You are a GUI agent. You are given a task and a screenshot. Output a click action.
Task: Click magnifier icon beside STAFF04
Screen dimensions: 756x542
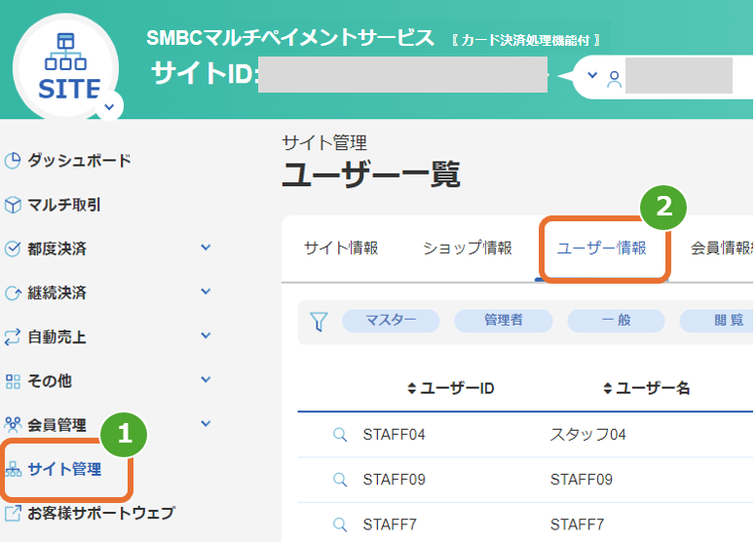coord(340,435)
